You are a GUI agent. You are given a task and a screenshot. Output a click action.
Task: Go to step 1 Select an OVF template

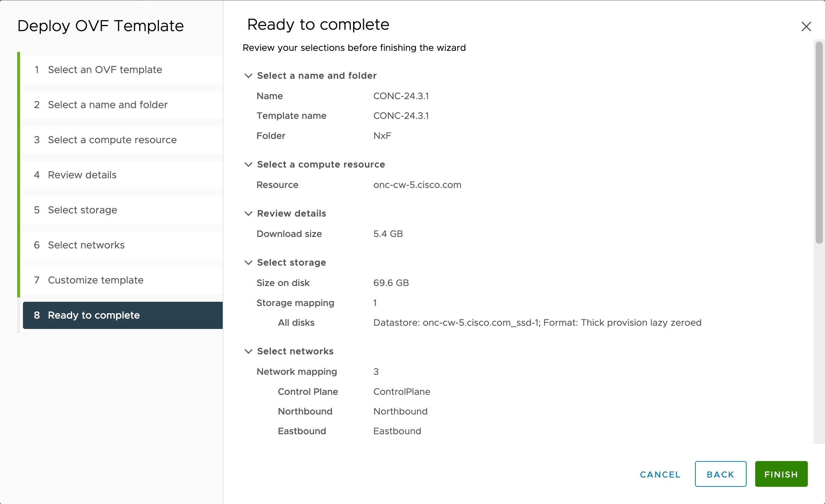[123, 69]
